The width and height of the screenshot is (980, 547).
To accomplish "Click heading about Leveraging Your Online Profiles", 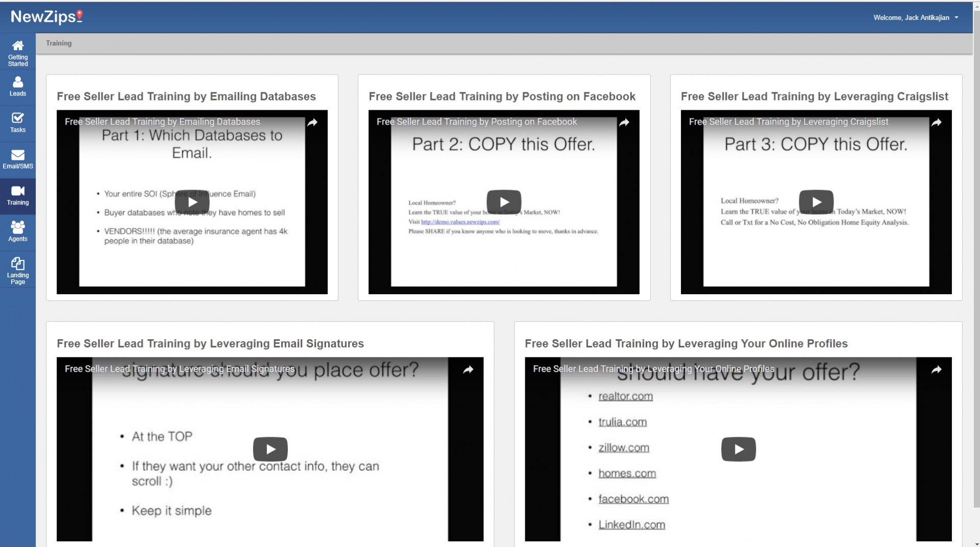I will pyautogui.click(x=686, y=344).
